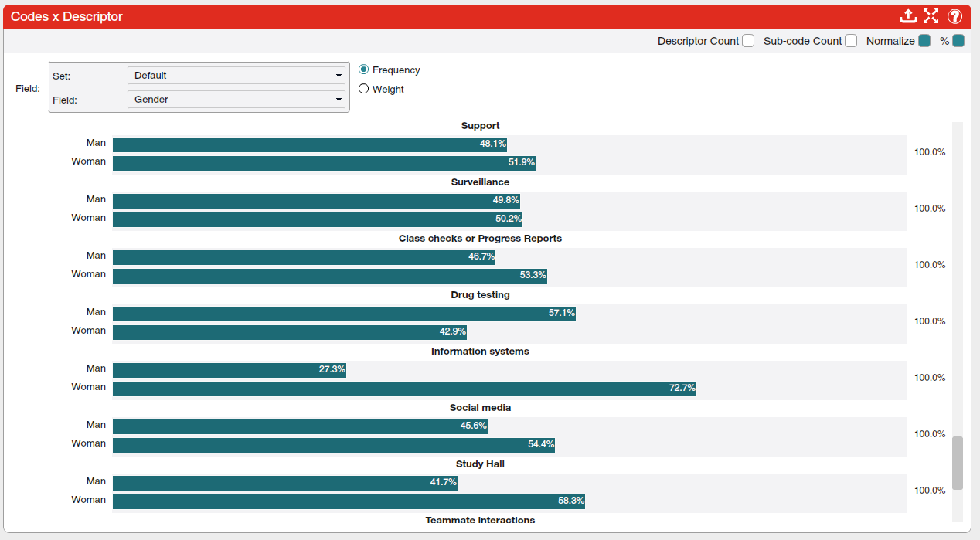
Task: Click the Set dropdown arrow
Action: point(339,75)
